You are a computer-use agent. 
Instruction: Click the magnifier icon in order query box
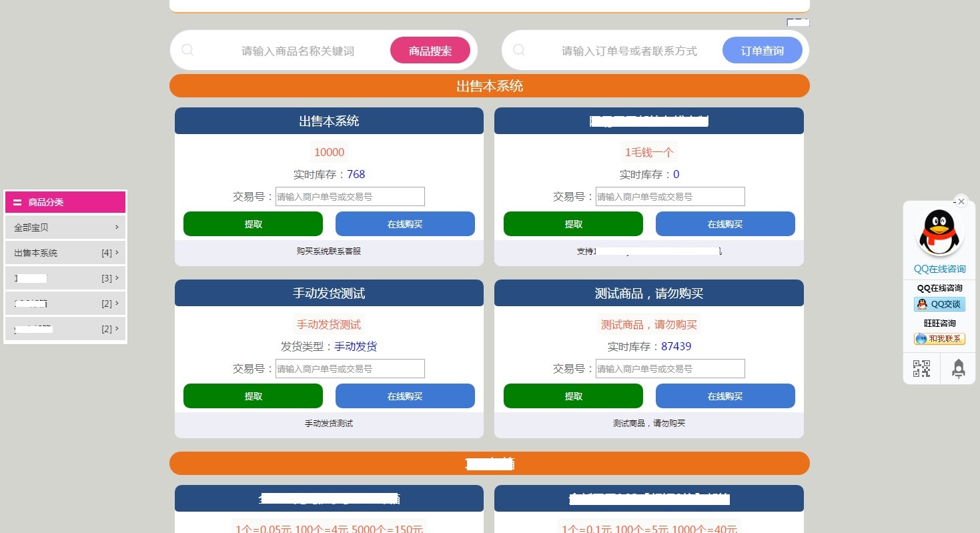pyautogui.click(x=519, y=50)
